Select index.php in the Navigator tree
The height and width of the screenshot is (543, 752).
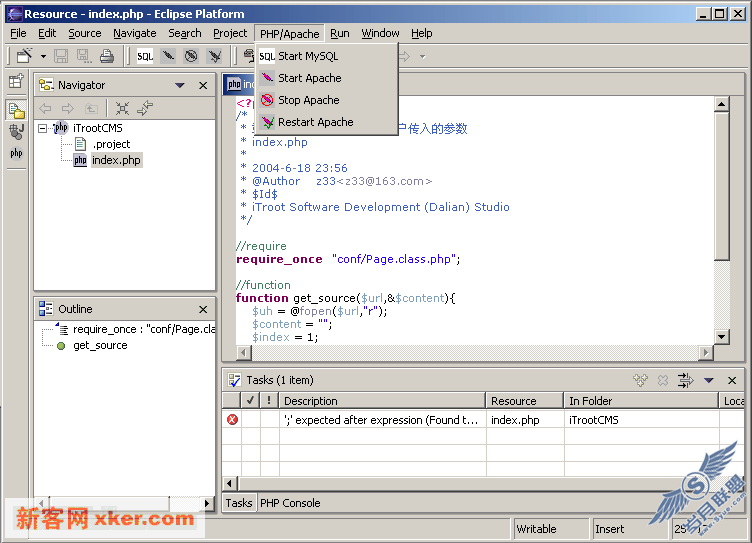point(116,160)
